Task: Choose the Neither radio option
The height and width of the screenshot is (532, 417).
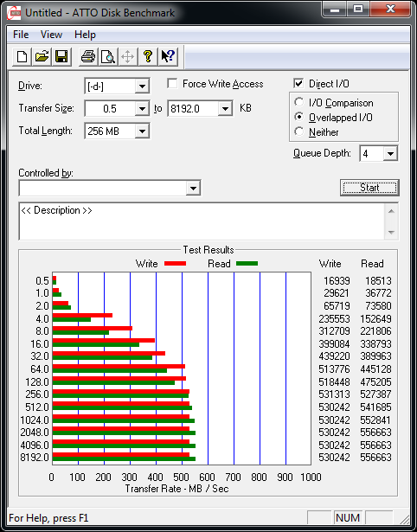Action: [299, 131]
